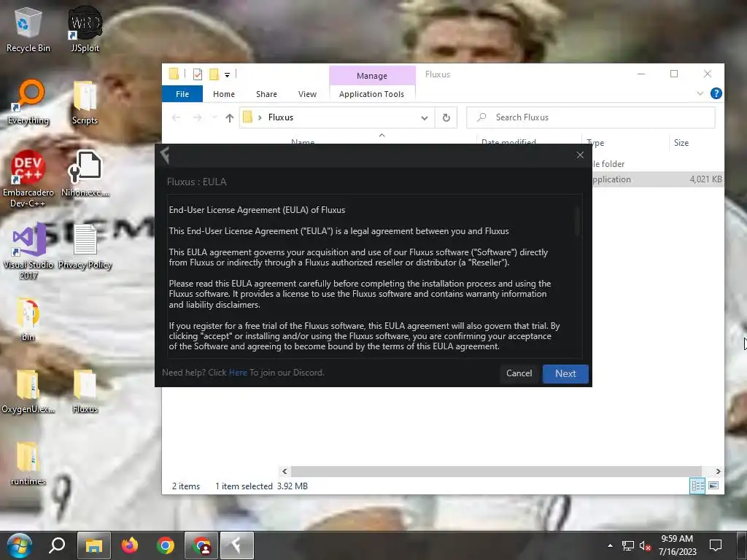Go up one folder level
This screenshot has height=560, width=747.
pyautogui.click(x=230, y=117)
